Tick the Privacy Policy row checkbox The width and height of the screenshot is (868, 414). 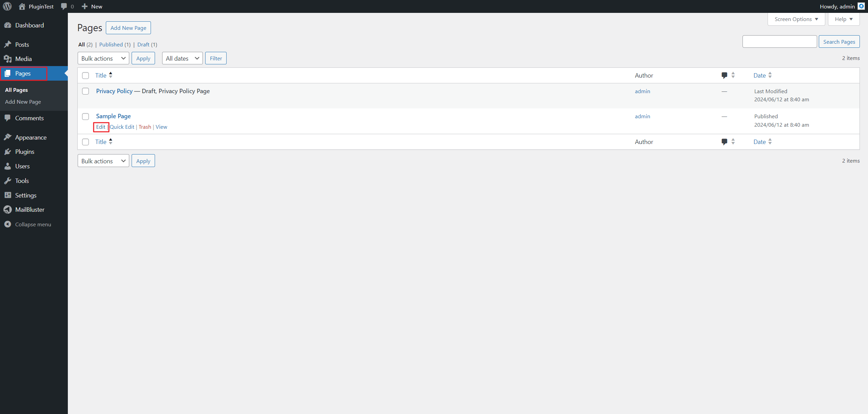pyautogui.click(x=85, y=91)
